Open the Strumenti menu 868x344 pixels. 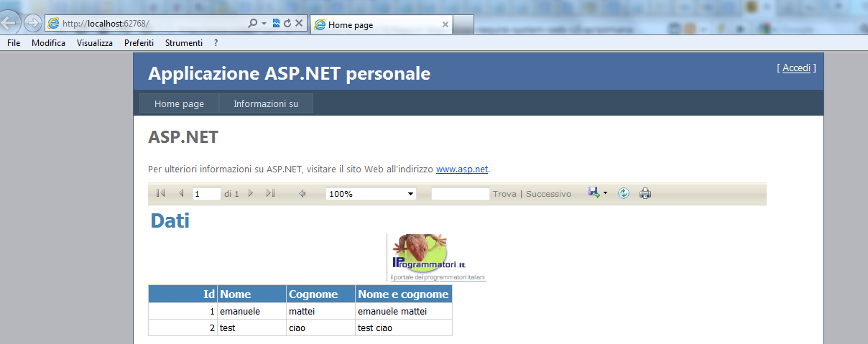click(x=183, y=43)
